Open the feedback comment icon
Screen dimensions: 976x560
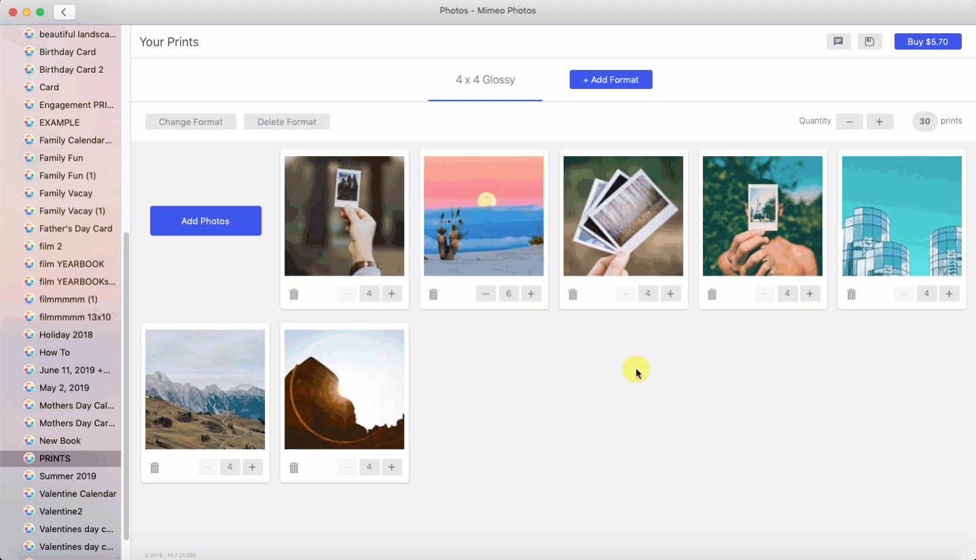coord(838,41)
